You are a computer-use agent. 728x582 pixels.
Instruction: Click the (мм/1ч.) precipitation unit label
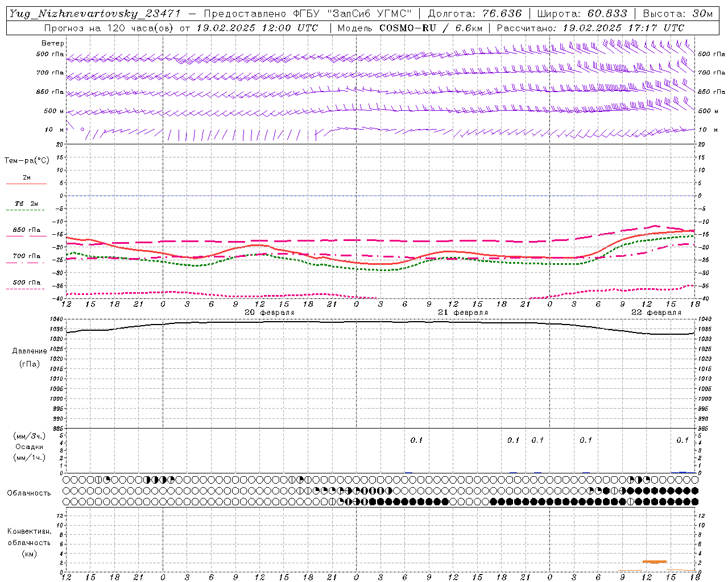pyautogui.click(x=30, y=458)
